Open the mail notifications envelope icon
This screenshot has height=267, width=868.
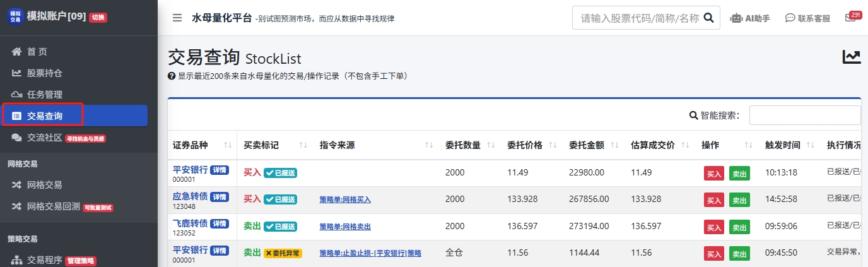coord(850,18)
